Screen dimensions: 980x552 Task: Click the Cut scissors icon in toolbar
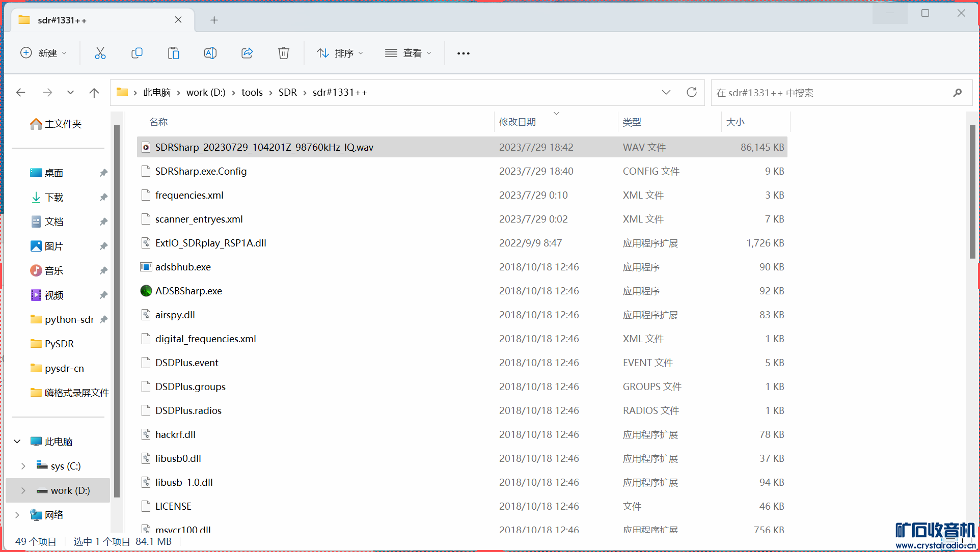[x=100, y=53]
